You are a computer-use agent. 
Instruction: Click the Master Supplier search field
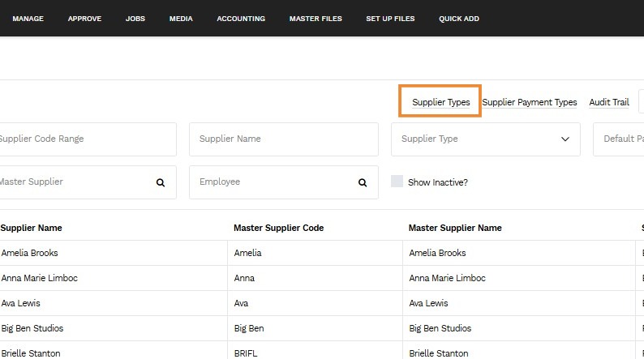click(x=88, y=182)
